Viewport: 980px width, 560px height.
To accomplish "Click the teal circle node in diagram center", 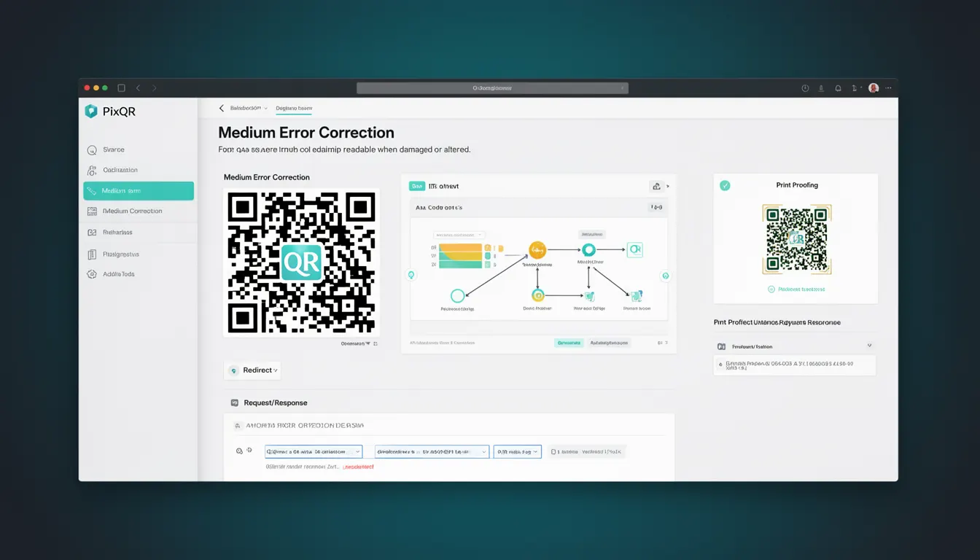I will 588,250.
